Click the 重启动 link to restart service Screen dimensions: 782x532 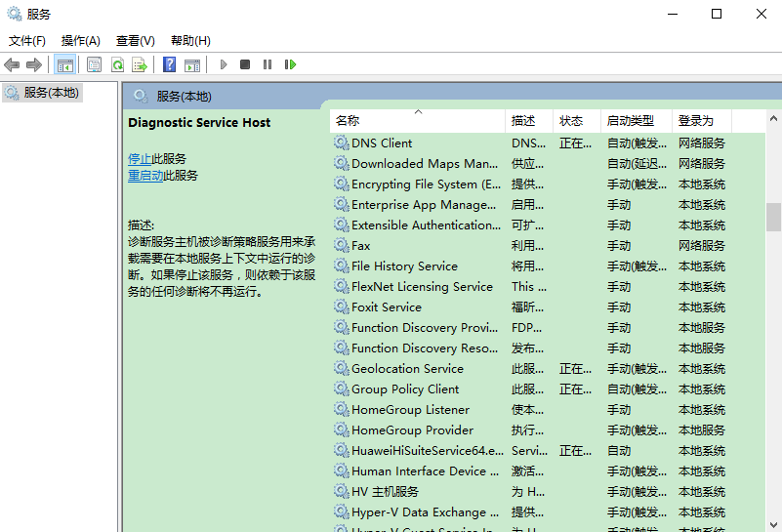pos(145,176)
